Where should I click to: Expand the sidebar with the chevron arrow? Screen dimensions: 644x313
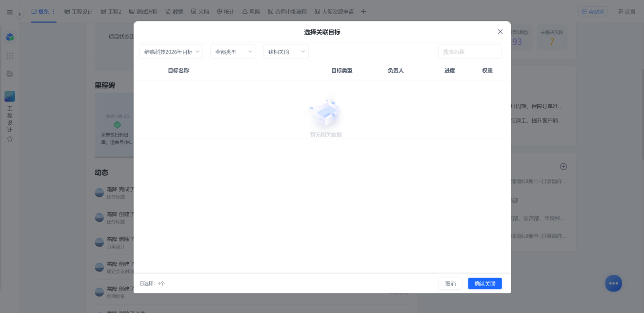(20, 14)
